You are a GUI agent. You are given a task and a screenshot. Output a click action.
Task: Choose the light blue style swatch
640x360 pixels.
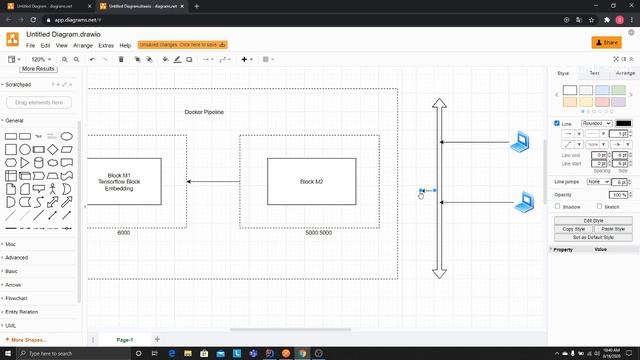pyautogui.click(x=602, y=90)
